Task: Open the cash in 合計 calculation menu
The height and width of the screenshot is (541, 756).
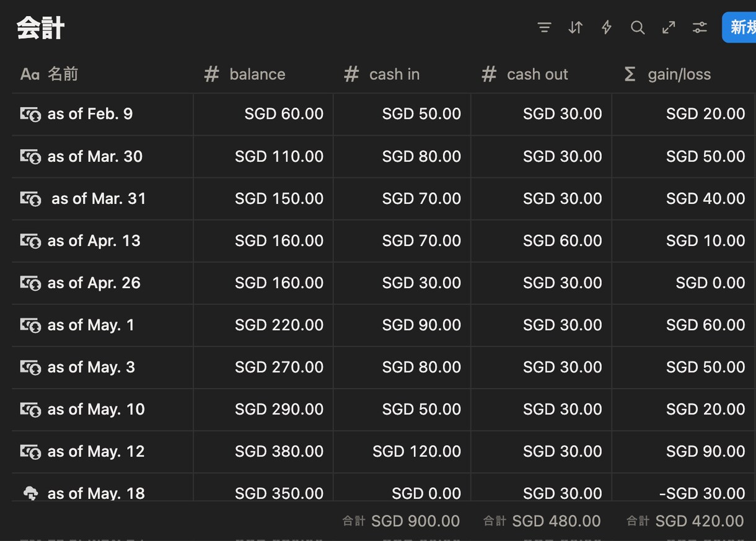Action: (401, 521)
